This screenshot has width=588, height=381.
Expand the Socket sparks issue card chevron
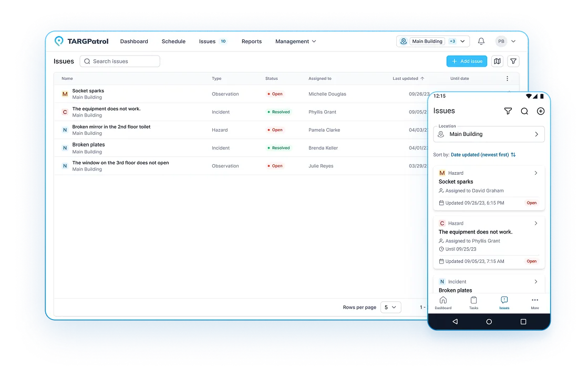535,173
